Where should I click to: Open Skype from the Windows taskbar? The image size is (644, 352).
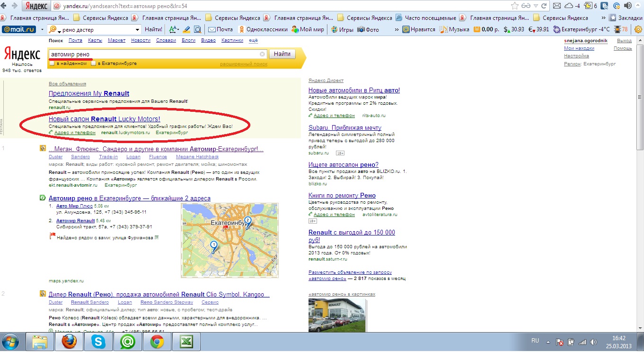[99, 342]
